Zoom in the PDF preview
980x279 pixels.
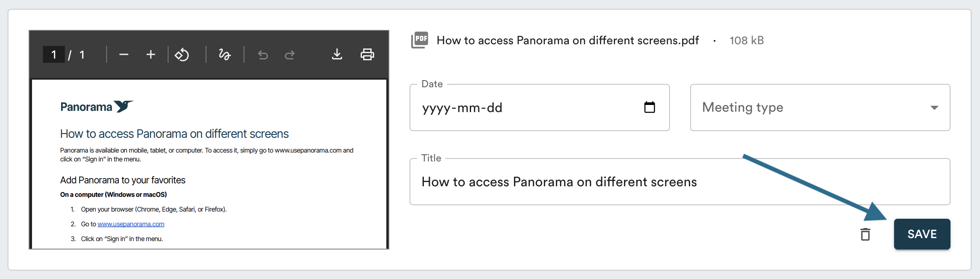[151, 55]
